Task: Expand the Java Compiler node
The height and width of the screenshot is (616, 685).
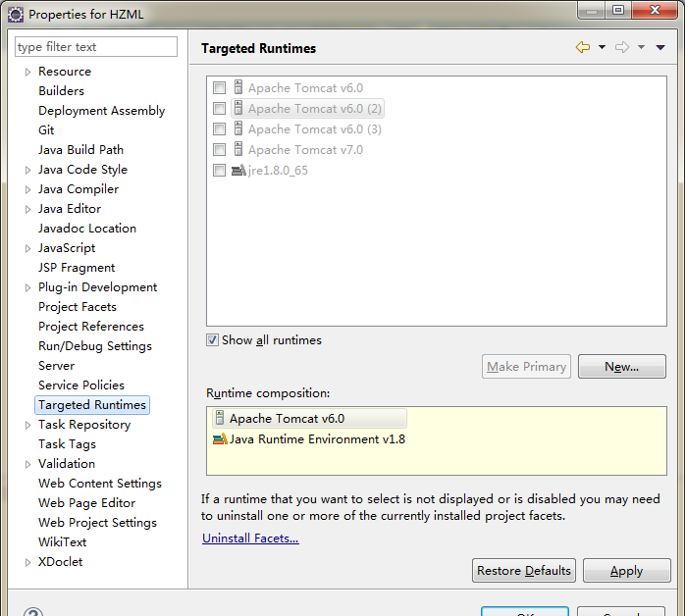Action: click(x=27, y=189)
